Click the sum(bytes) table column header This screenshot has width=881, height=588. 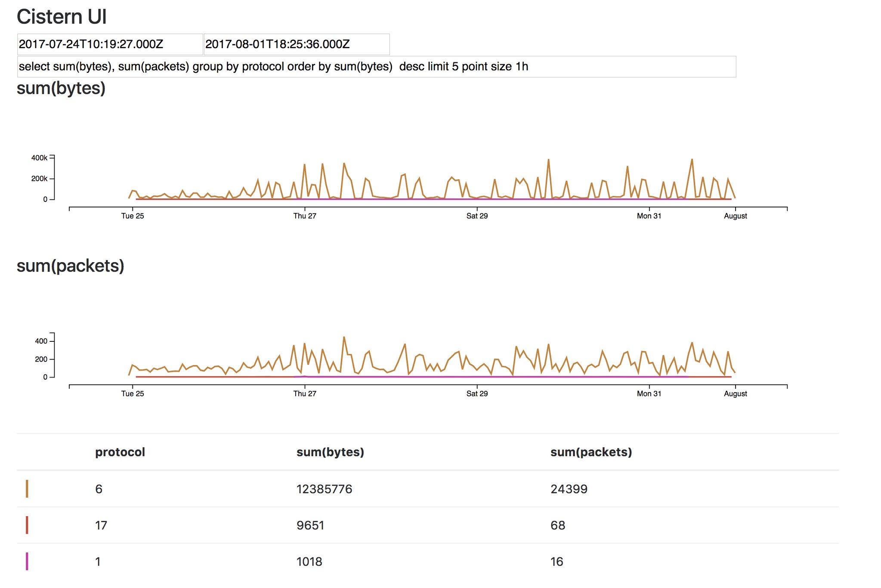coord(330,452)
